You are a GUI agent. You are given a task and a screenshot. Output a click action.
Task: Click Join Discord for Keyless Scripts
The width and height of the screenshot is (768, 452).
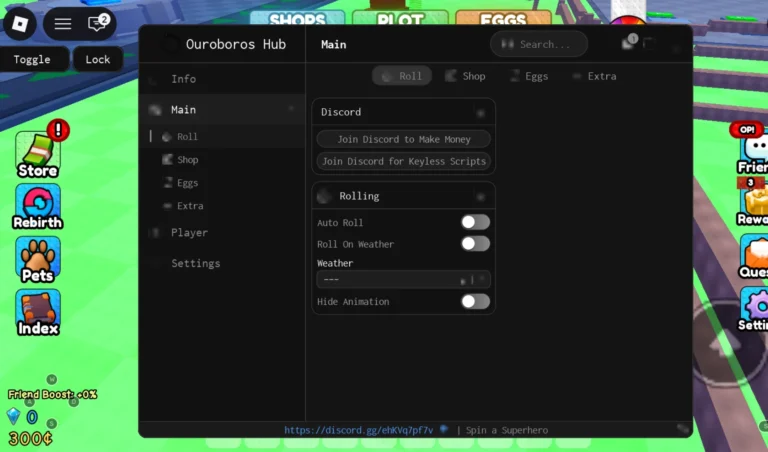coord(404,161)
